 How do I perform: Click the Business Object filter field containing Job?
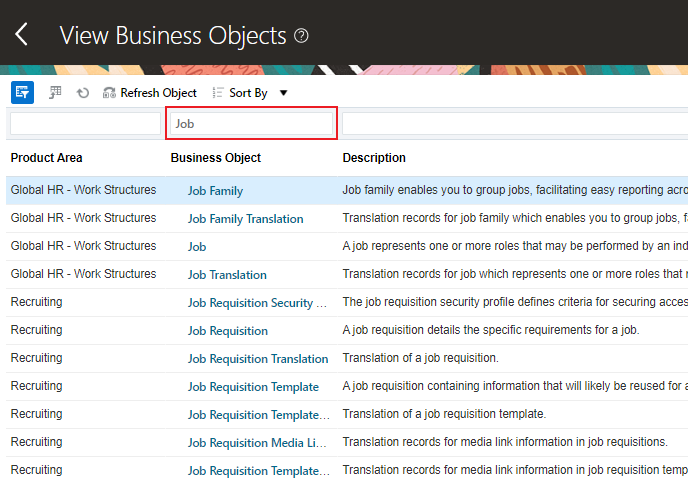[x=251, y=124]
